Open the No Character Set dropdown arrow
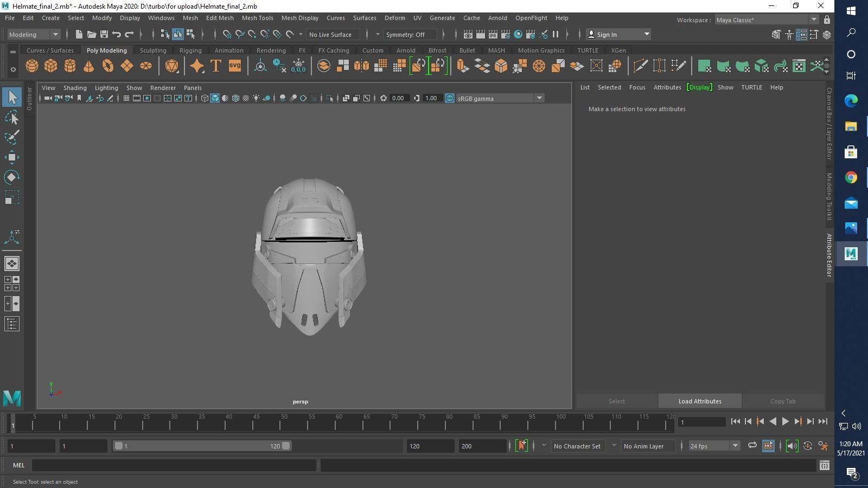Screen dimensions: 868x488 (544, 446)
